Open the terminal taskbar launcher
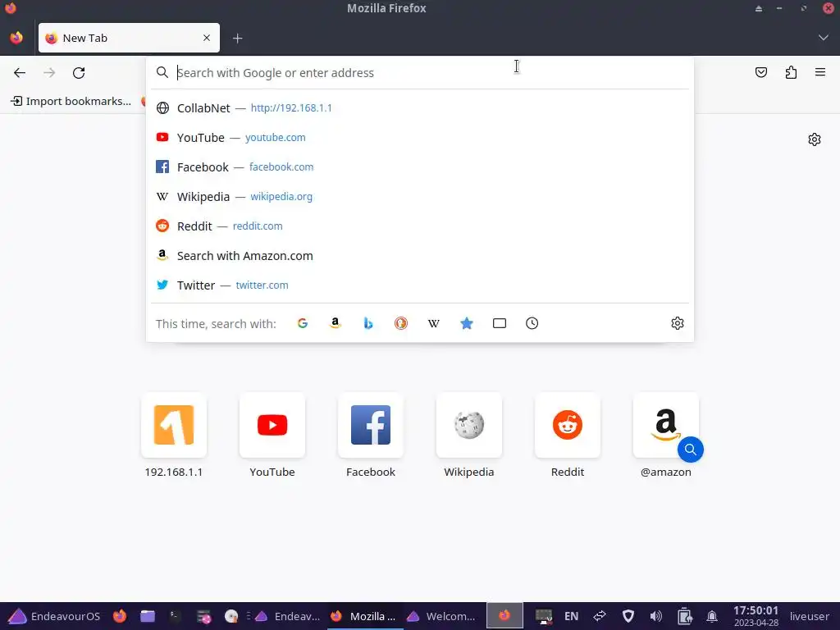The image size is (840, 630). (x=176, y=616)
